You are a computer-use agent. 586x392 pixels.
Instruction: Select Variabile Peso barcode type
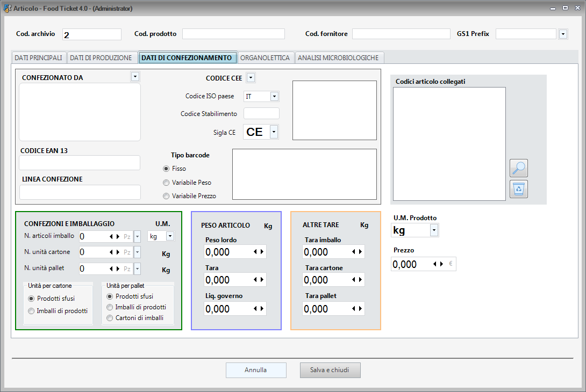(x=166, y=183)
